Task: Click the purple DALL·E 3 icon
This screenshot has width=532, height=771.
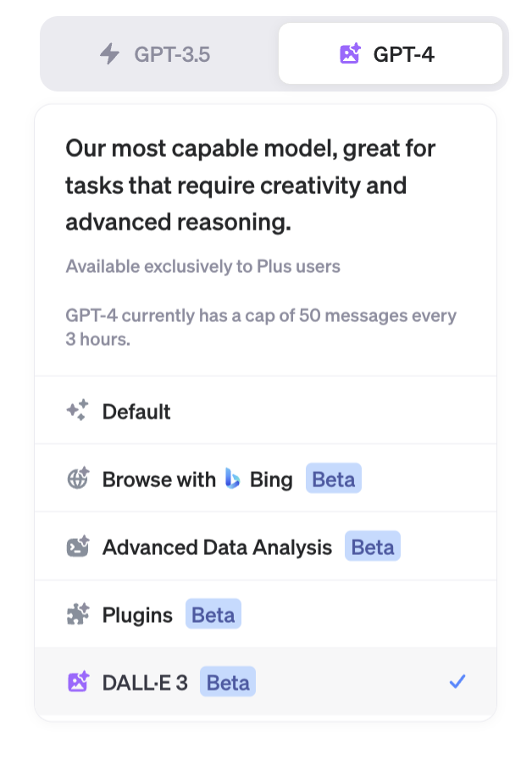Action: [x=77, y=681]
